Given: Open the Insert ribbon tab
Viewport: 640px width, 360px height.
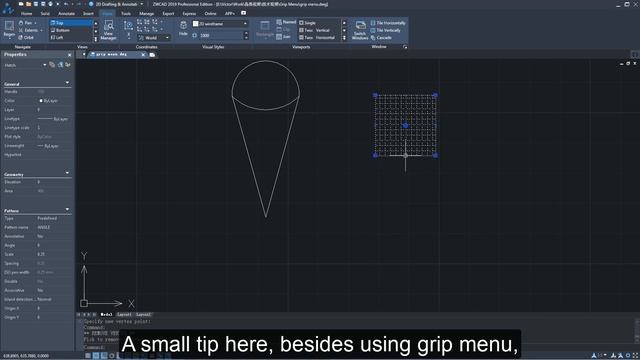Looking at the screenshot, I should 88,13.
